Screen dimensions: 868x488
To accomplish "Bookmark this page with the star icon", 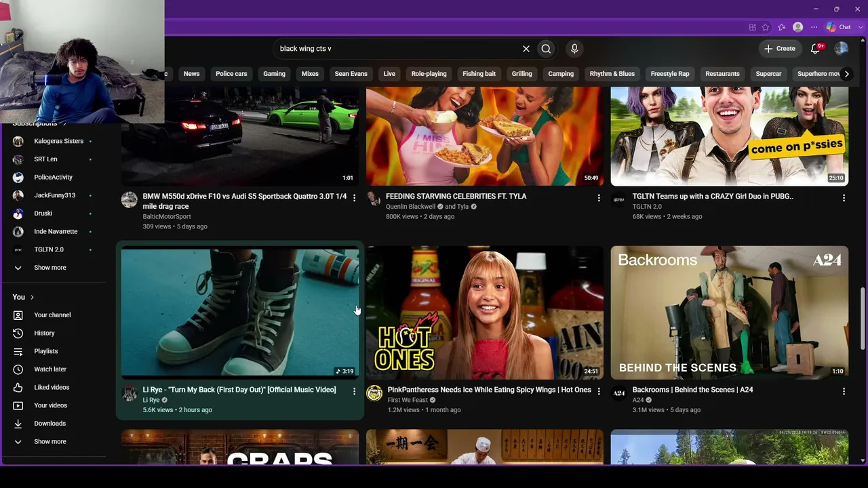I will tap(766, 27).
